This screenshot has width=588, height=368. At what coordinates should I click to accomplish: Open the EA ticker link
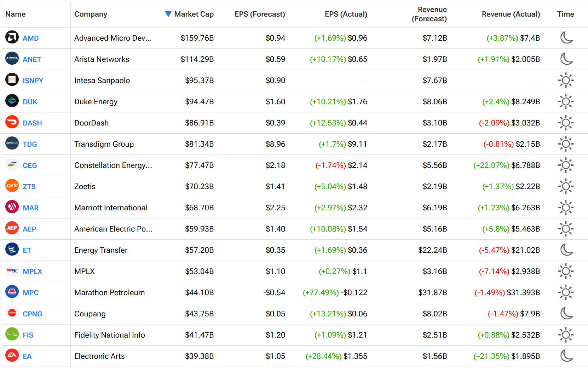coord(27,356)
